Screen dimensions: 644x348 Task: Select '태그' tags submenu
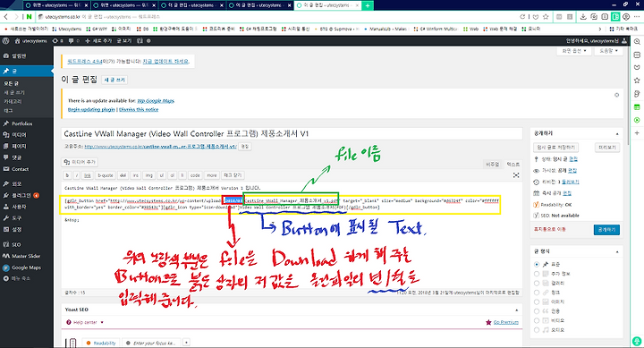(8, 111)
